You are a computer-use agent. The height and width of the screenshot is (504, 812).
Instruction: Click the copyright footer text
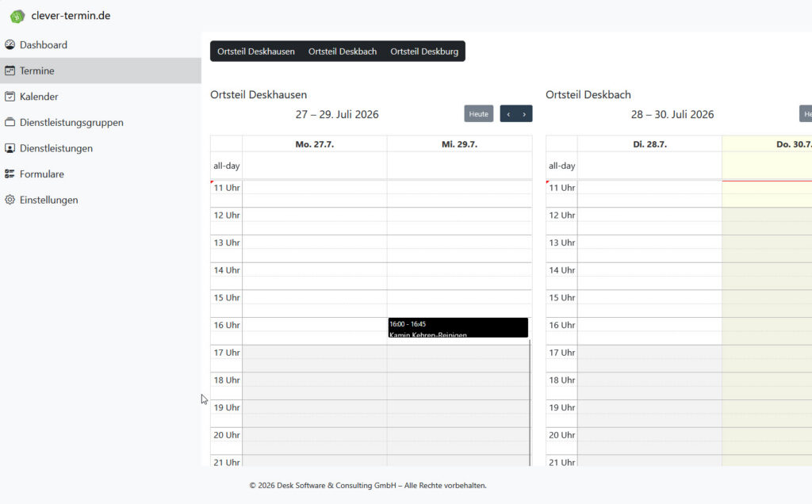(x=368, y=485)
